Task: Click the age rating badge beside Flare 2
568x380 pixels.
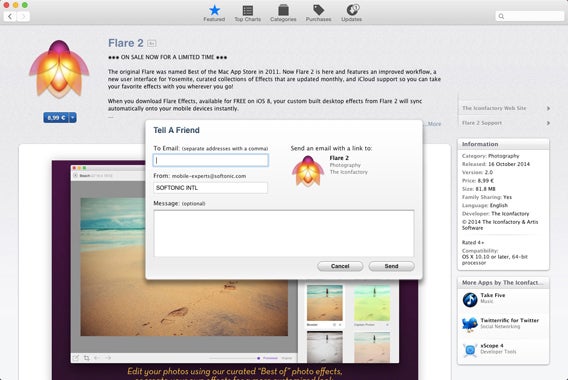Action: pyautogui.click(x=152, y=43)
